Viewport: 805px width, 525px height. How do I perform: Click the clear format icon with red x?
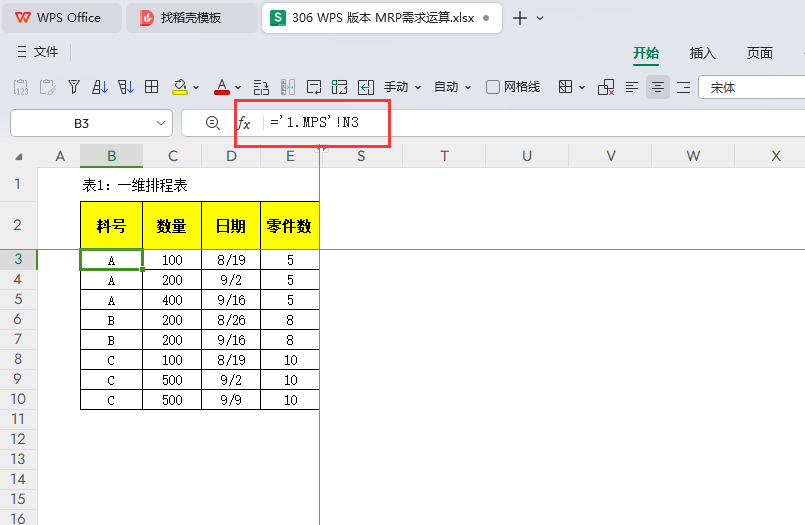click(606, 87)
